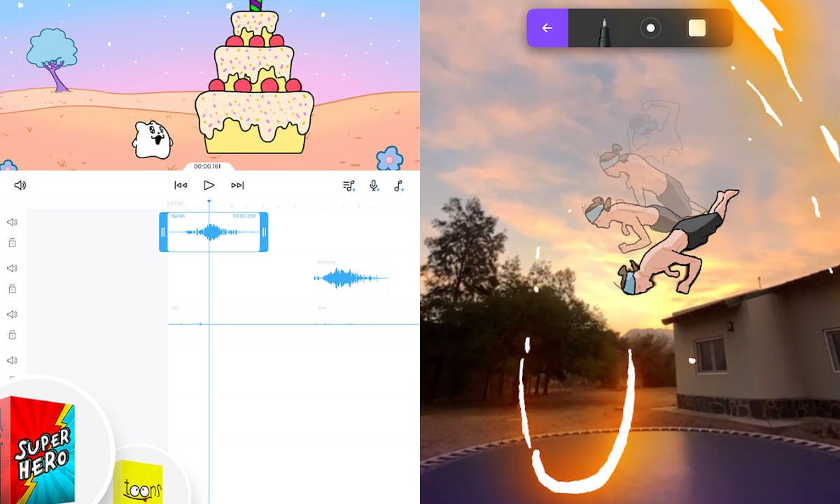Open the cream color swatch
The width and height of the screenshot is (840, 504).
pos(697,28)
